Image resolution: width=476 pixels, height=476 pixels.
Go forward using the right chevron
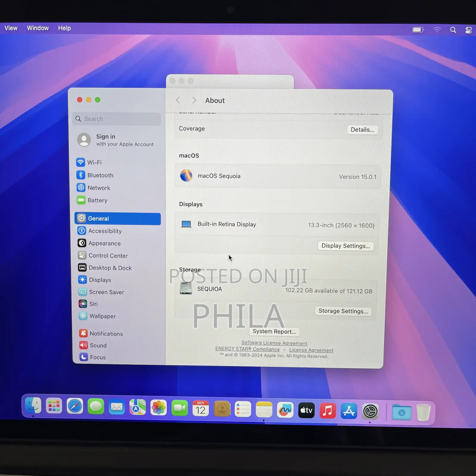point(194,100)
